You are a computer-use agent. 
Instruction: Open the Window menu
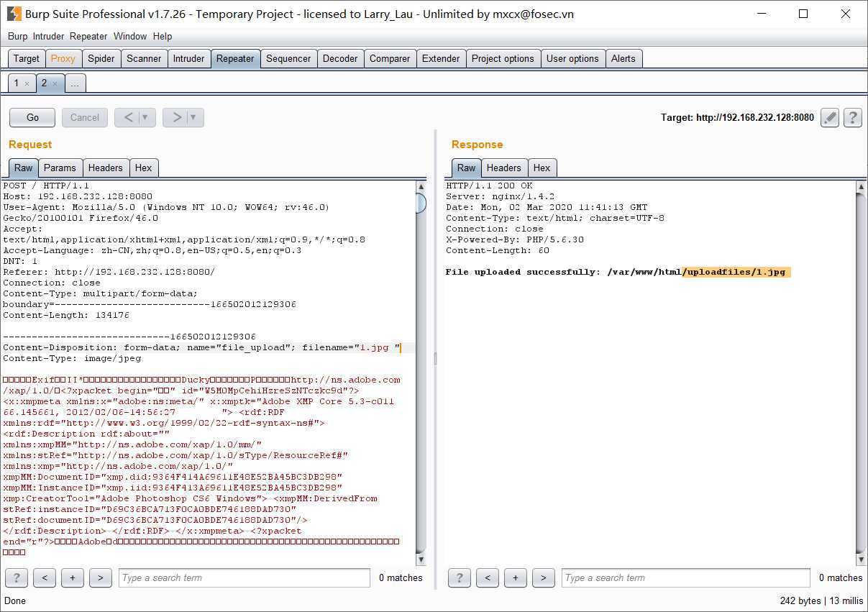[x=130, y=36]
